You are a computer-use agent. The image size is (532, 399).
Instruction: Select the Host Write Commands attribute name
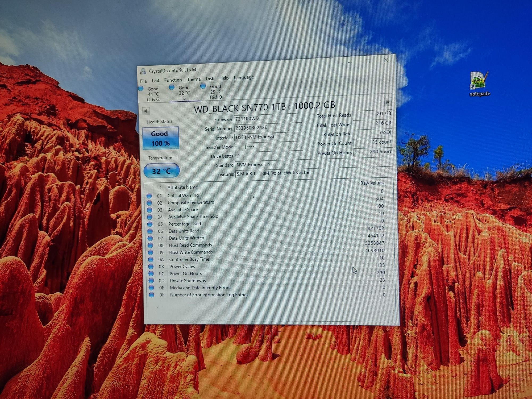point(191,252)
